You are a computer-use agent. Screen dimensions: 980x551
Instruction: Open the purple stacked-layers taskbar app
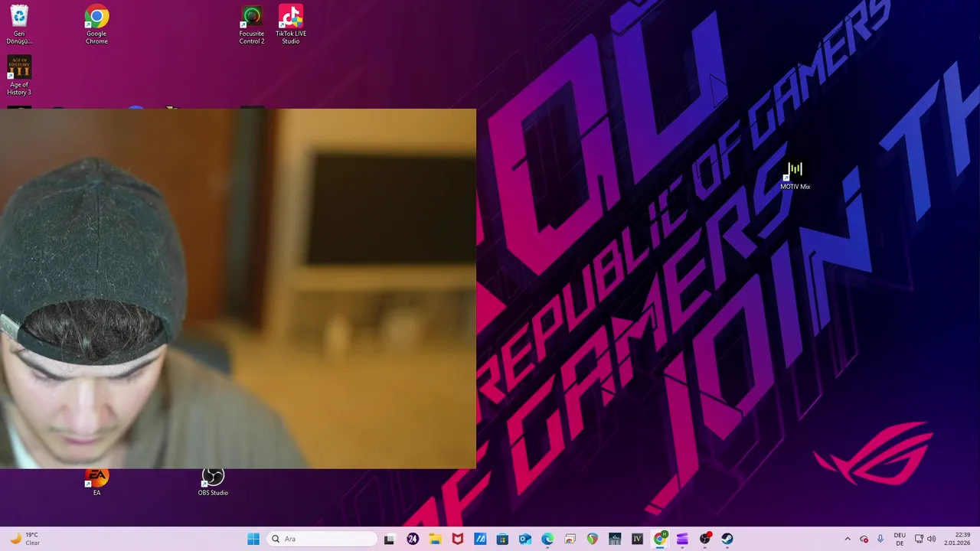pos(682,539)
